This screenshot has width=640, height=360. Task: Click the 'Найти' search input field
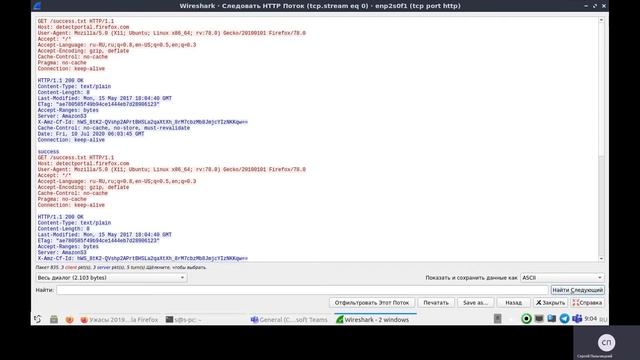click(302, 290)
